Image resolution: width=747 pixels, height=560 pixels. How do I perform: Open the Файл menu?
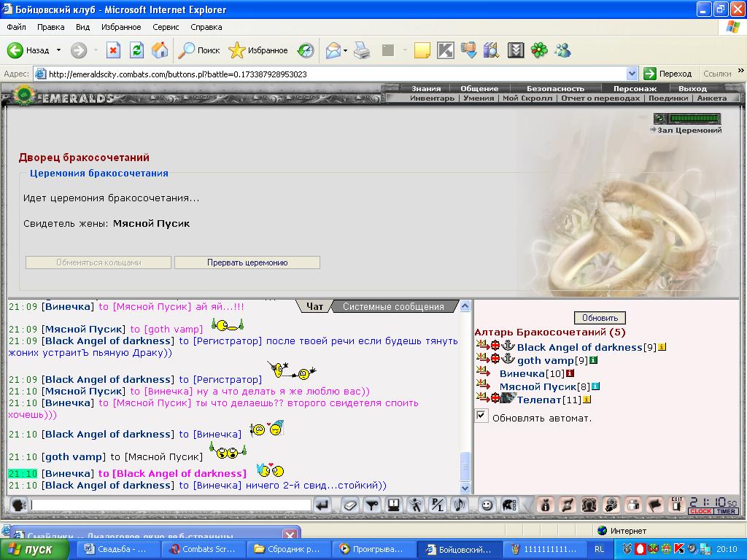[16, 27]
